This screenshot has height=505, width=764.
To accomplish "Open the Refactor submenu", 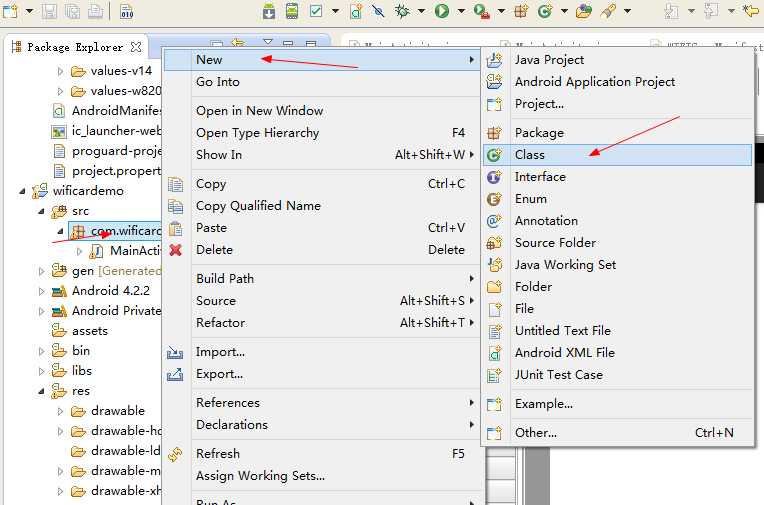I will [x=322, y=323].
